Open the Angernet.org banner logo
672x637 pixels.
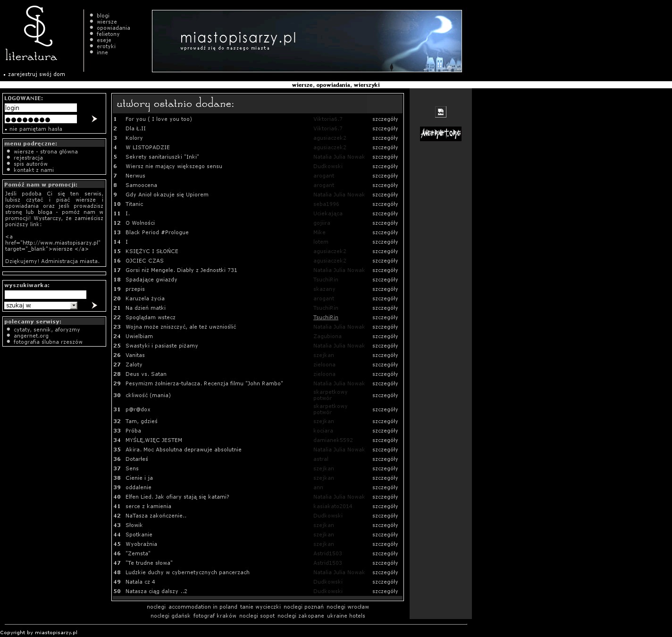[440, 134]
